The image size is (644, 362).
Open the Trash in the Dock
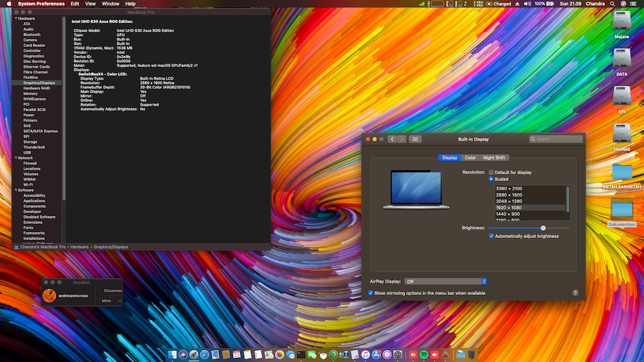click(x=472, y=354)
